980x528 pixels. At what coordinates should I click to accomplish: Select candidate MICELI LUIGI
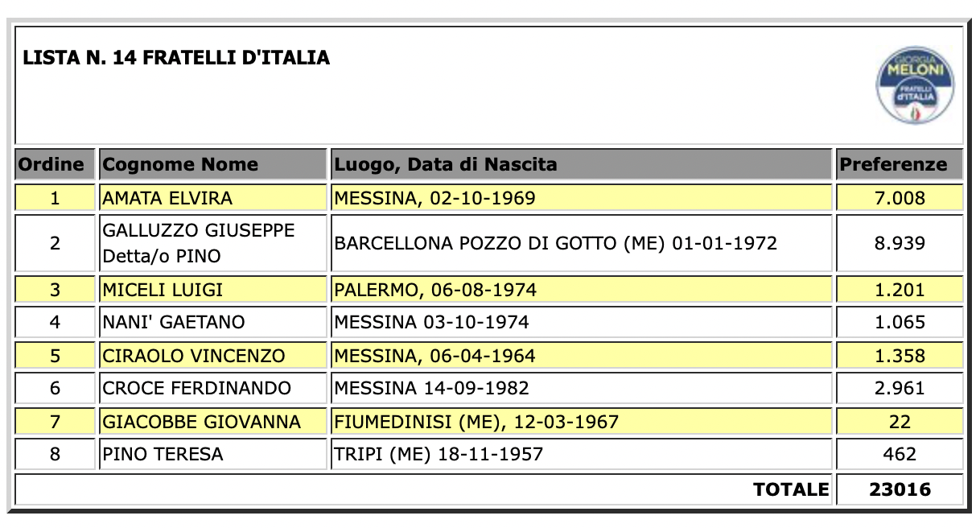213,290
